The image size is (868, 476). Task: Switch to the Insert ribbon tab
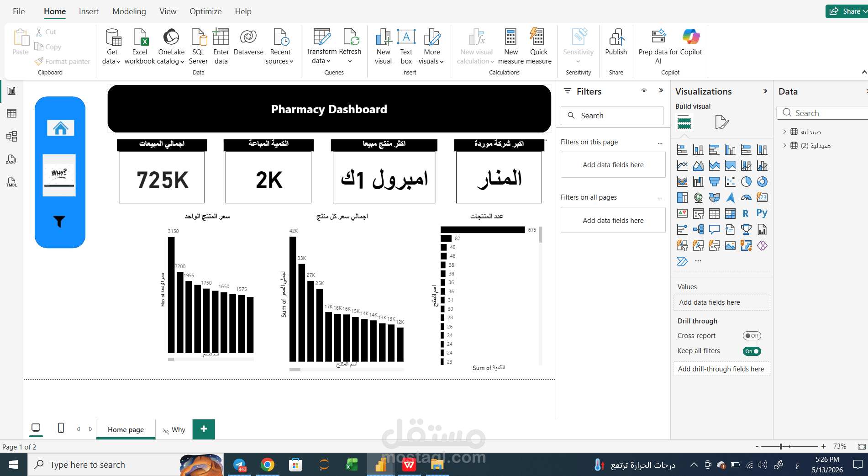point(89,11)
